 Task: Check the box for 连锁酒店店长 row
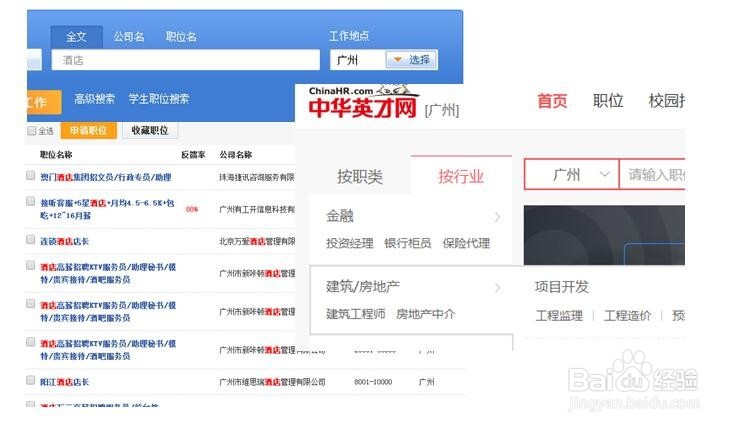coord(31,240)
